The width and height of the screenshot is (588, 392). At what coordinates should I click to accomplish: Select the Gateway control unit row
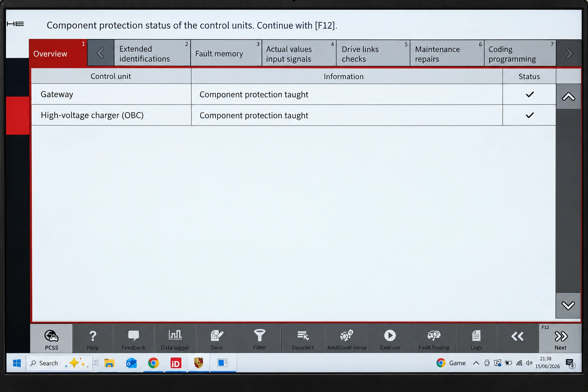pos(293,94)
